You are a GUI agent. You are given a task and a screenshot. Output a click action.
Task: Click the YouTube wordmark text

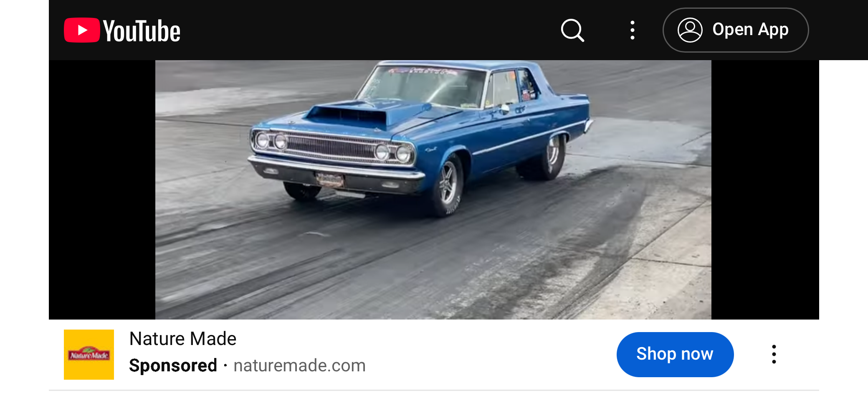point(142,31)
